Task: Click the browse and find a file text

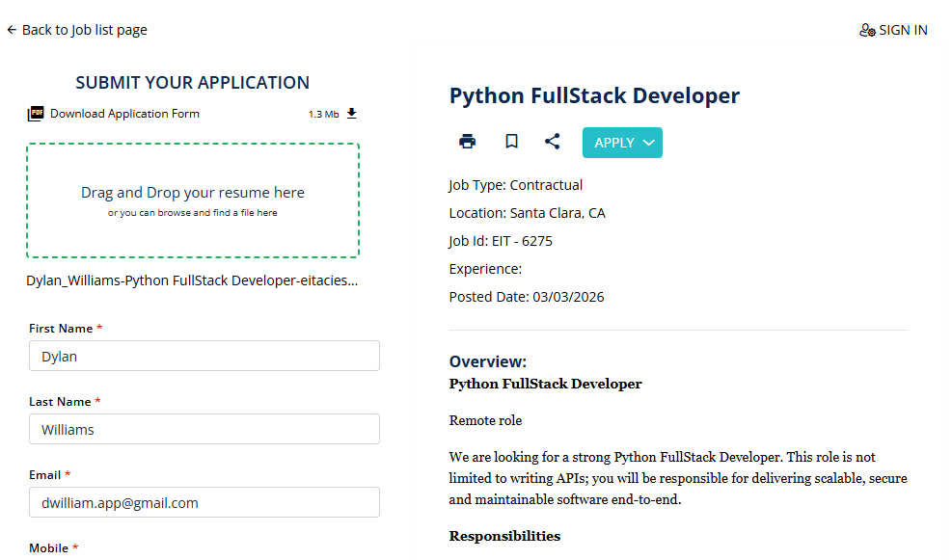Action: (192, 213)
